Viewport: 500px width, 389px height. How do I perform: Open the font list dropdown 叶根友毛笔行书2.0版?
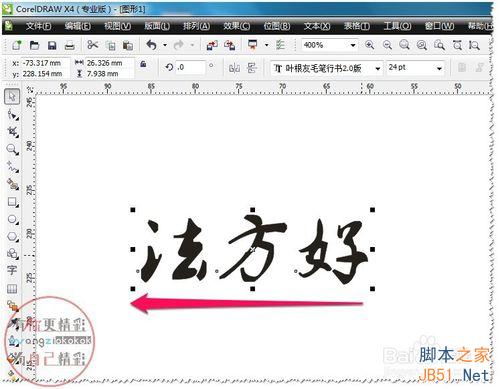click(x=377, y=69)
